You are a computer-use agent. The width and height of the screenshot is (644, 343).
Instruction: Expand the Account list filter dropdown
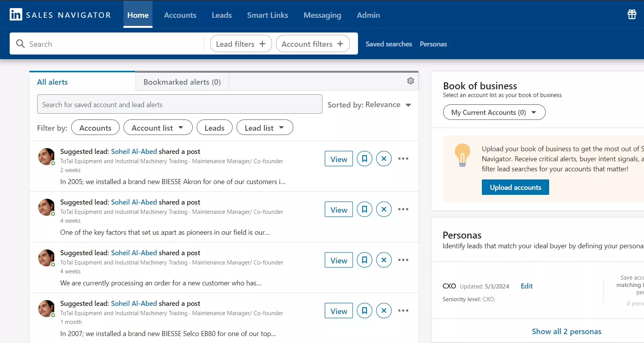tap(158, 128)
